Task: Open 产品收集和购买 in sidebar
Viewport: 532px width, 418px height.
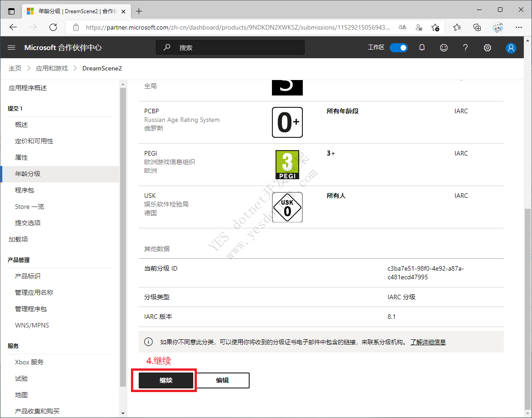Action: 37,411
